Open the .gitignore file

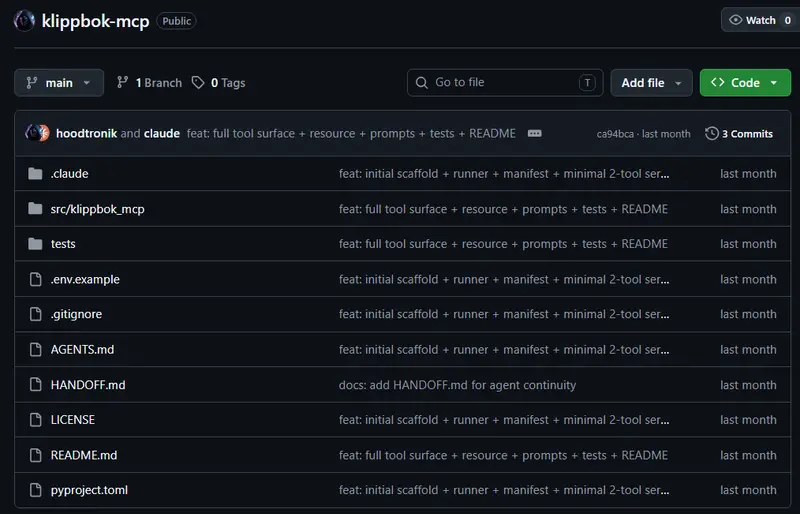(x=76, y=314)
